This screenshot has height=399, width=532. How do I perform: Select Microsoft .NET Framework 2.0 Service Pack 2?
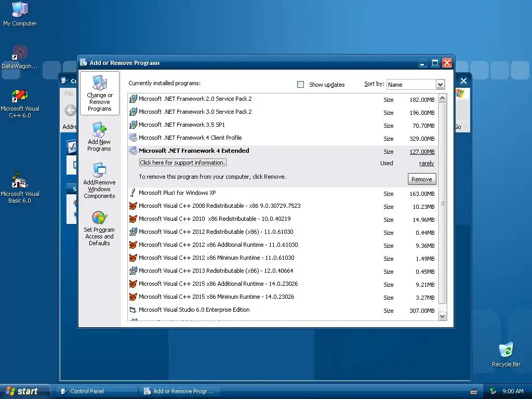click(x=283, y=99)
